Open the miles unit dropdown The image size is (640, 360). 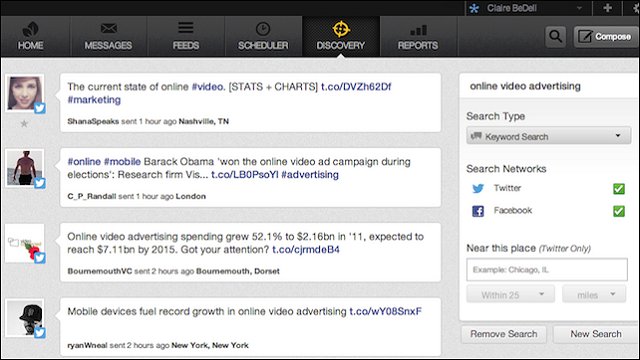point(594,294)
